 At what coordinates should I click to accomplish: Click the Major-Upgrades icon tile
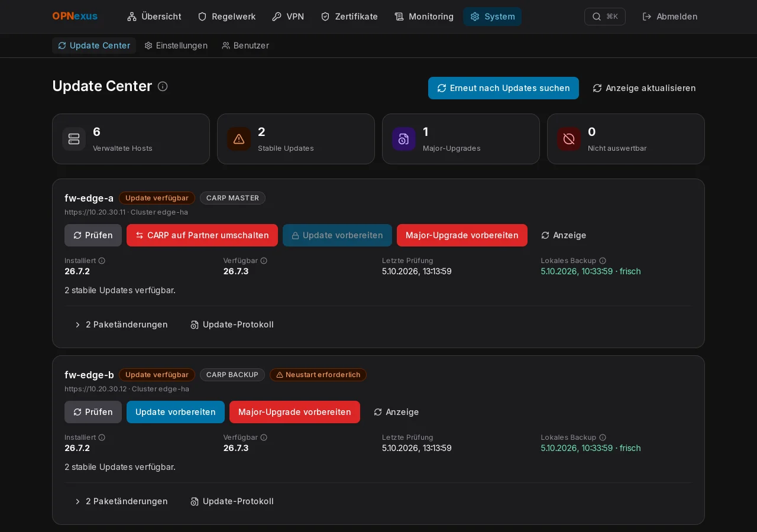point(404,139)
